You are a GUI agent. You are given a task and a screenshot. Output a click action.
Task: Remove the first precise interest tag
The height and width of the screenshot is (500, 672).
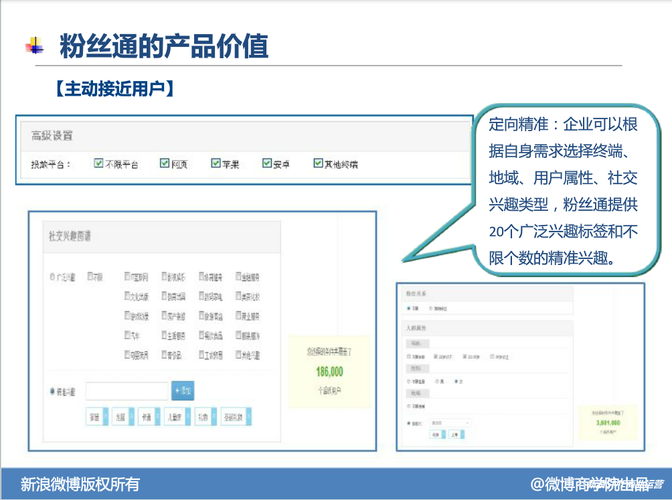[105, 416]
